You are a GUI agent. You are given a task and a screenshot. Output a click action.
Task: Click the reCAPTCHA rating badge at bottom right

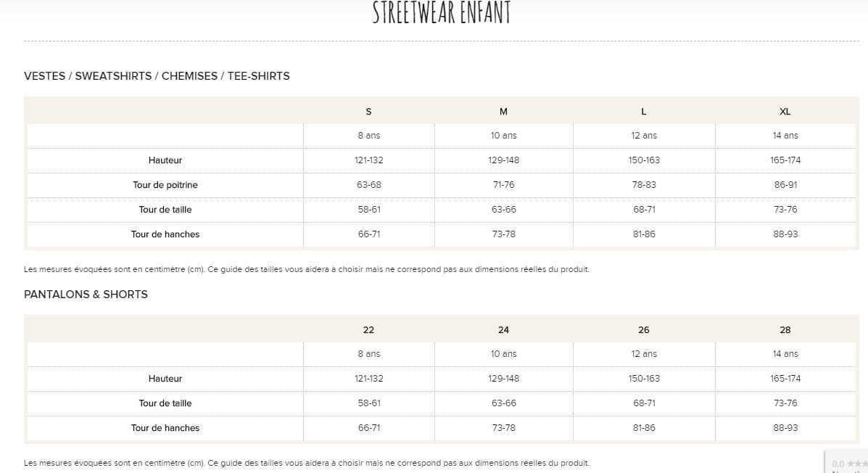[848, 462]
